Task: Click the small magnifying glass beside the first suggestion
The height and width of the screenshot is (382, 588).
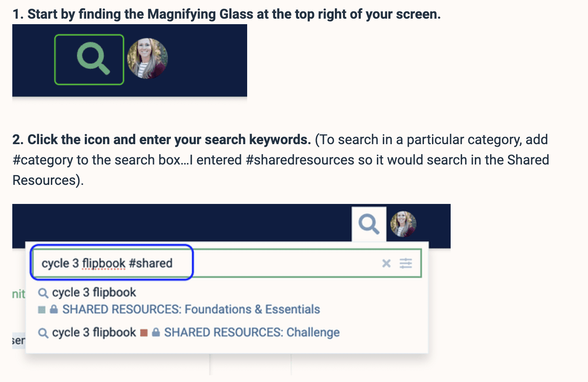Action: point(42,293)
